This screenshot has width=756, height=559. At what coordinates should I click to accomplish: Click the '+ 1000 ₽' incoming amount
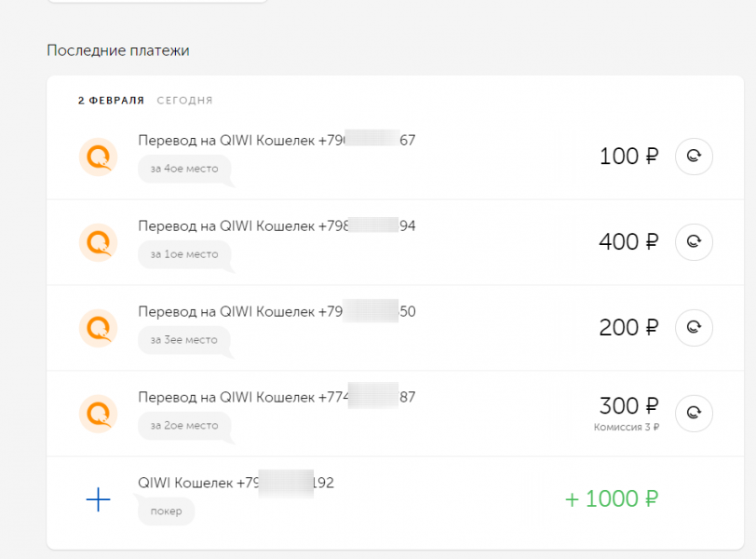[x=612, y=498]
